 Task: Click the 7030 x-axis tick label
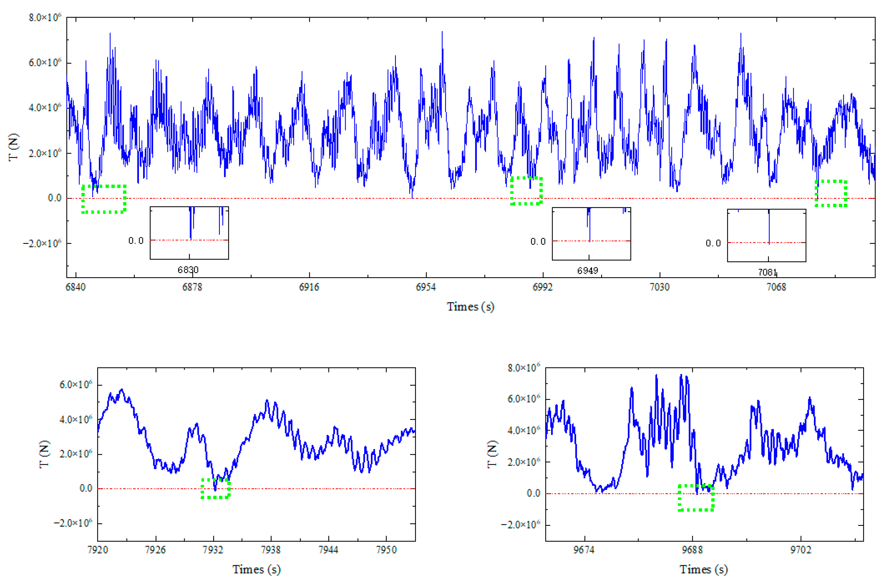659,287
